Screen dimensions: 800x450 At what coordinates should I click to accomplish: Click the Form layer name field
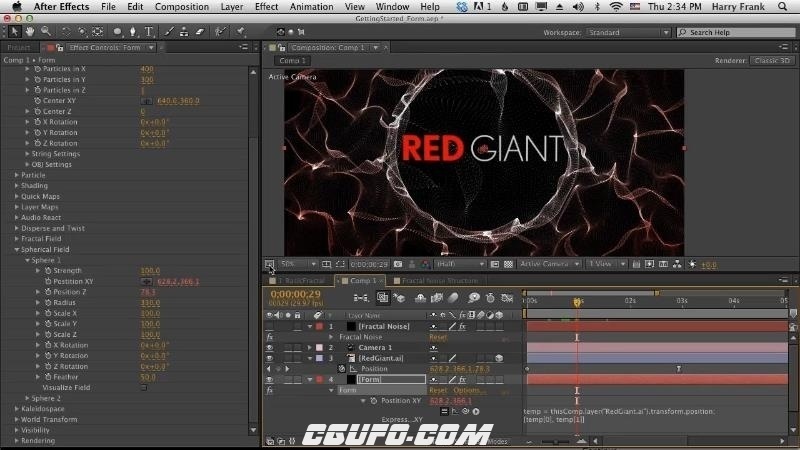(391, 380)
